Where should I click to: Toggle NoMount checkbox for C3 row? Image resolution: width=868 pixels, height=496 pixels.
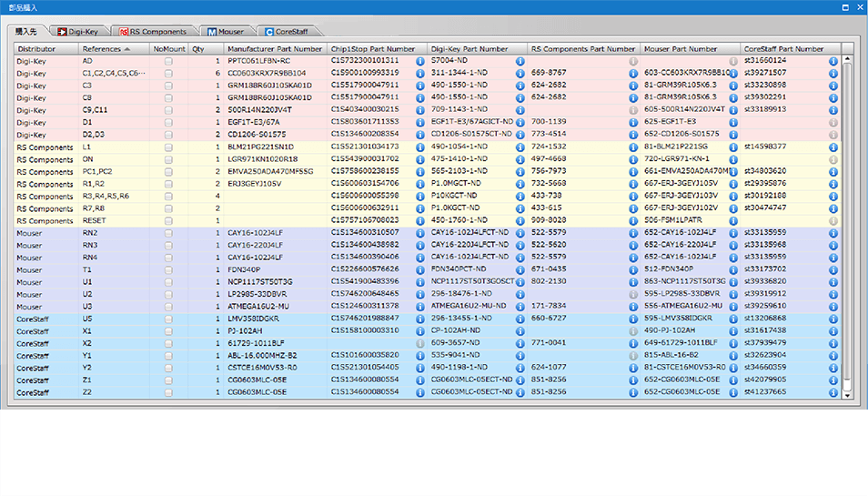(168, 86)
